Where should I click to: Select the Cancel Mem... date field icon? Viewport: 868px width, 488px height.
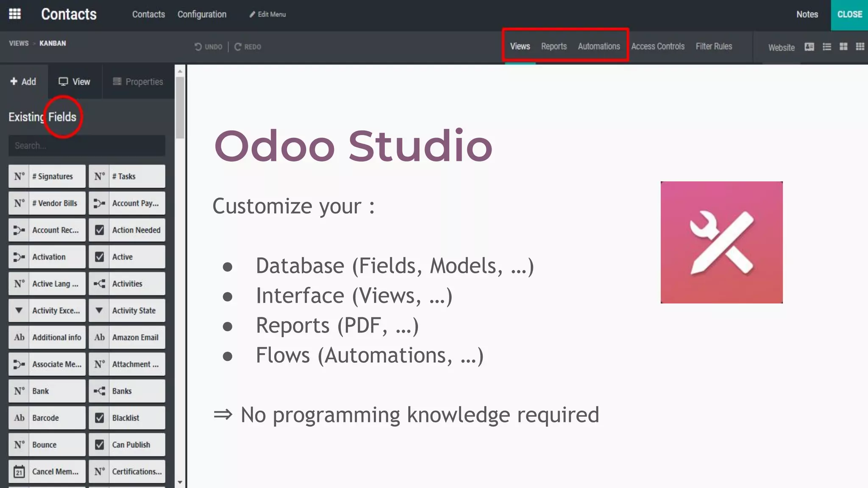coord(19,471)
